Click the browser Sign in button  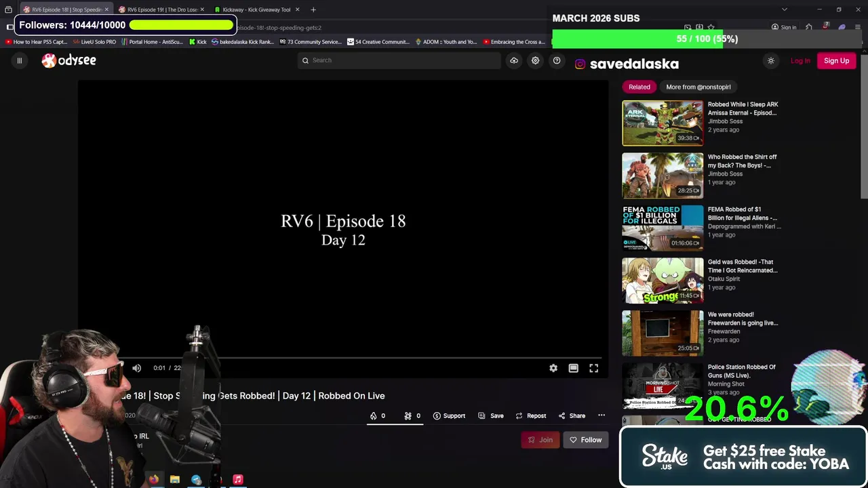pos(784,27)
